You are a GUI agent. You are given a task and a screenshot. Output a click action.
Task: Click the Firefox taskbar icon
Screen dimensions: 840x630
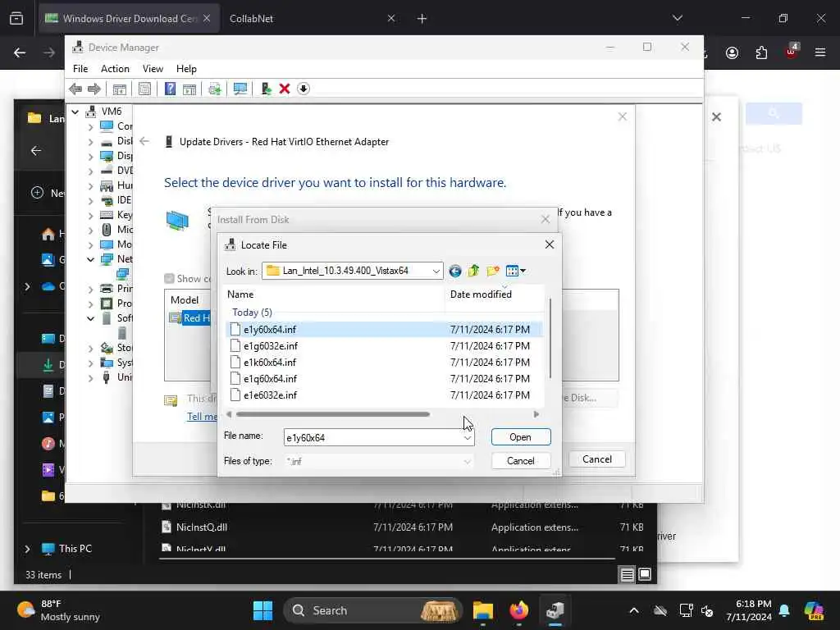tap(518, 610)
